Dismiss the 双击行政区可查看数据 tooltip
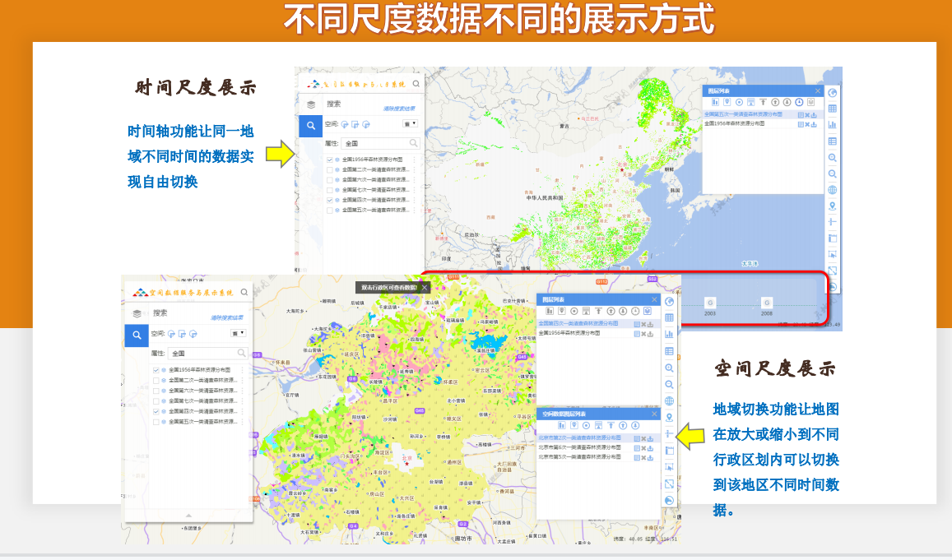Viewport: 952px width, 560px height. (425, 288)
